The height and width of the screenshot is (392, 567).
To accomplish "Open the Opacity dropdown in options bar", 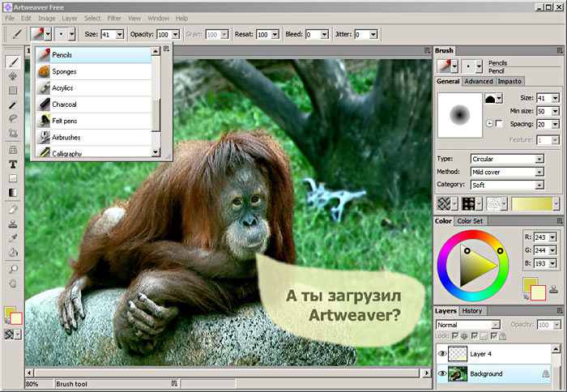I will pos(176,34).
